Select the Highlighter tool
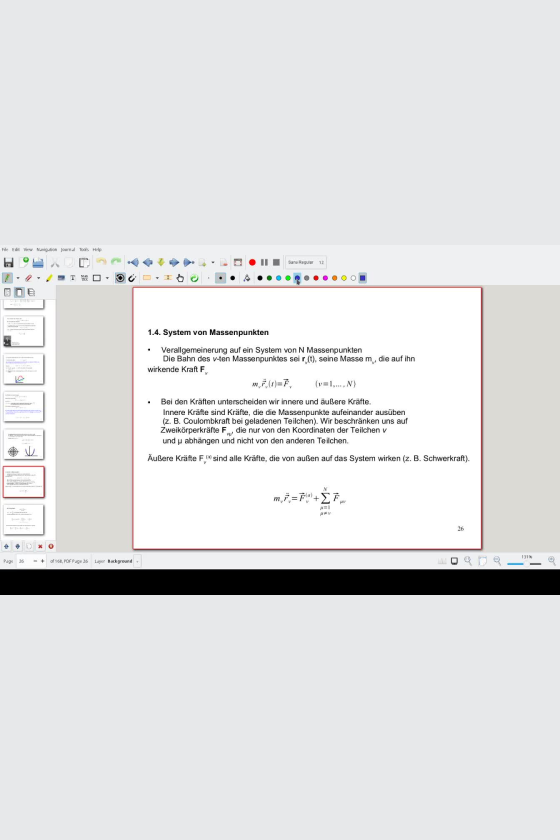Screen dimensions: 560x840 coord(49,278)
